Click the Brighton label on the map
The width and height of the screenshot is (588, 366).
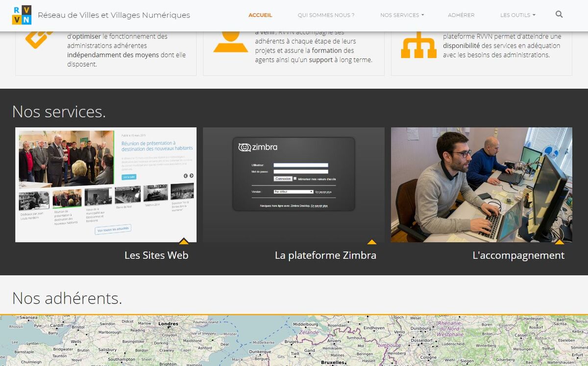point(168,364)
